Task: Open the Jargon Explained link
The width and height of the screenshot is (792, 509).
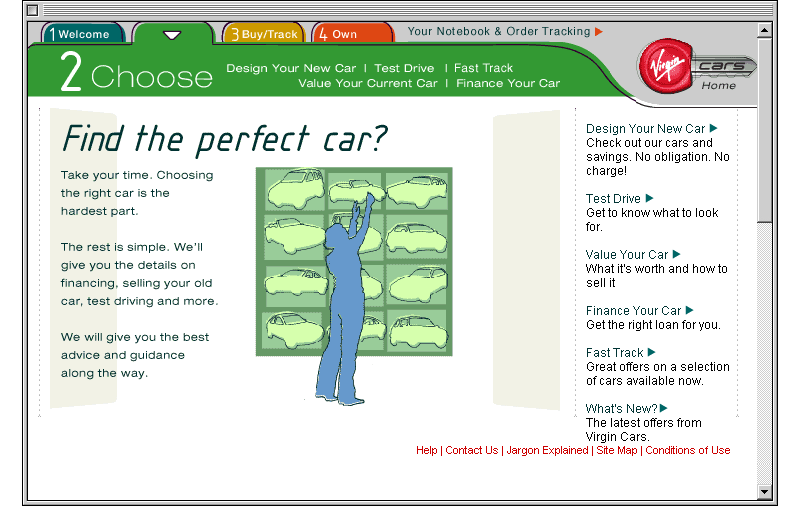Action: [x=547, y=450]
